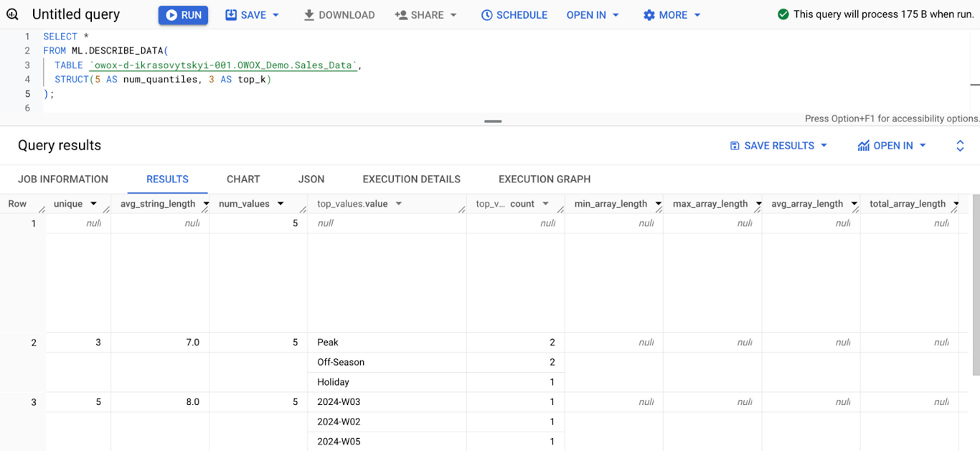
Task: Open EXECUTION DETAILS tab
Action: pos(411,180)
